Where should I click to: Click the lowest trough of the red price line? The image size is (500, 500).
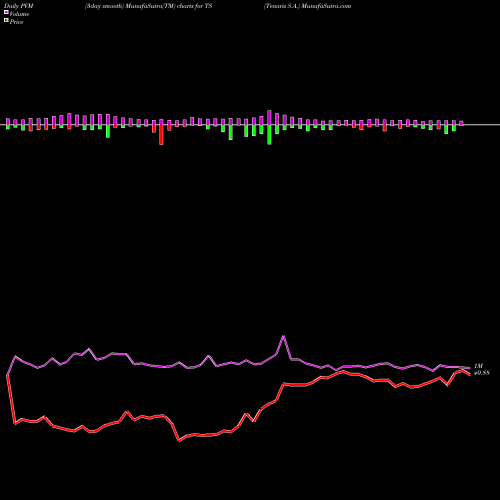point(179,441)
